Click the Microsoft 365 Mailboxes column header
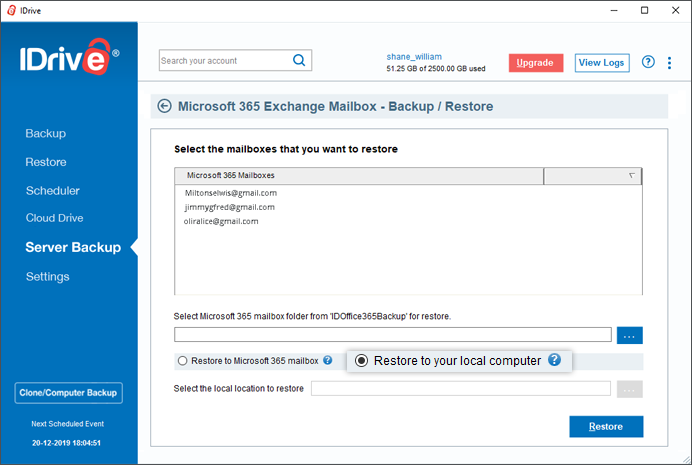692x465 pixels. click(x=359, y=176)
